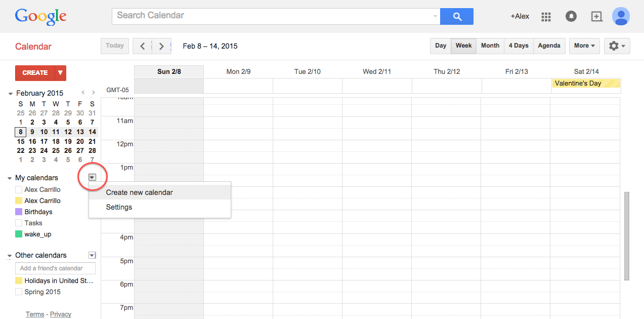Toggle the yellow Alex Carrillo calendar

click(x=19, y=201)
